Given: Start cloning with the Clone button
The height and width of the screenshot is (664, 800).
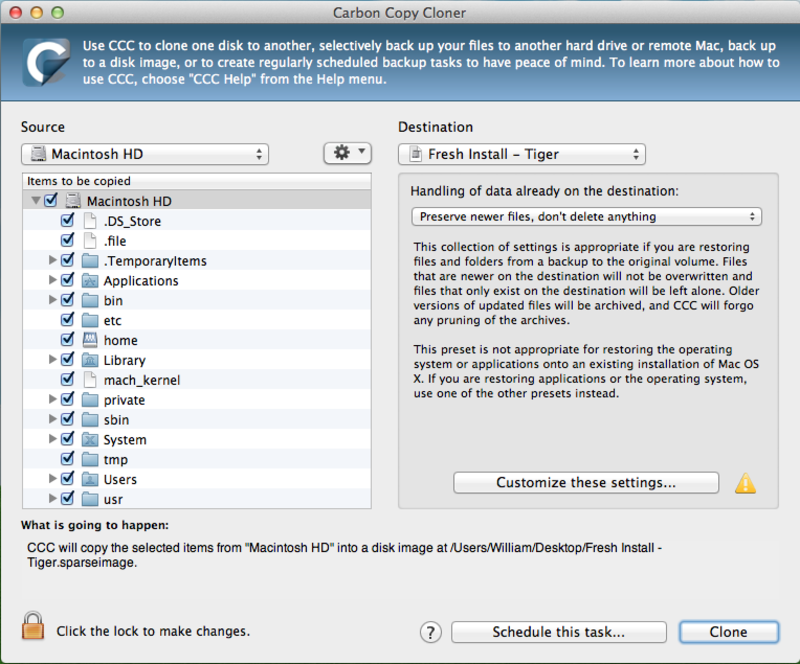Looking at the screenshot, I should (729, 632).
